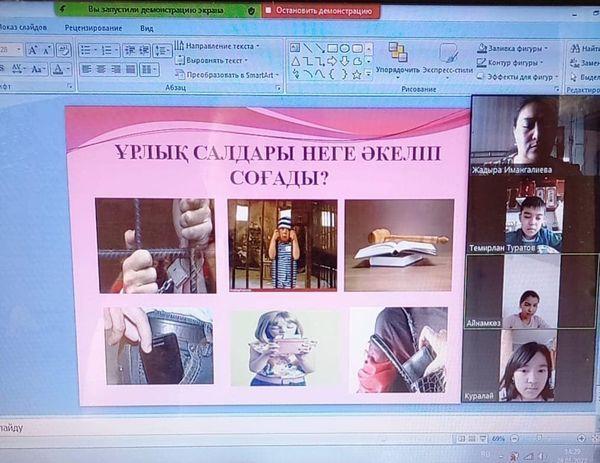Select the down block arrow shape
Screen dimensions: 600x463
pos(344,61)
